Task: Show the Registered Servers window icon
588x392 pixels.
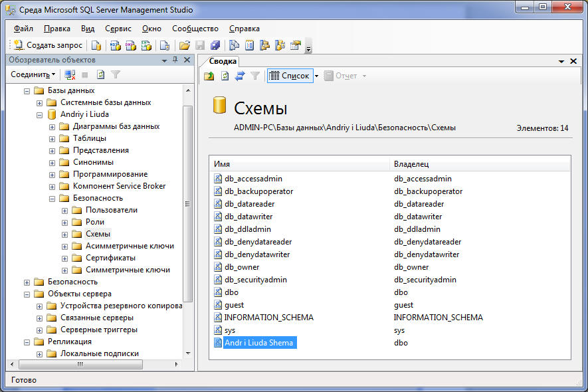Action: (234, 45)
